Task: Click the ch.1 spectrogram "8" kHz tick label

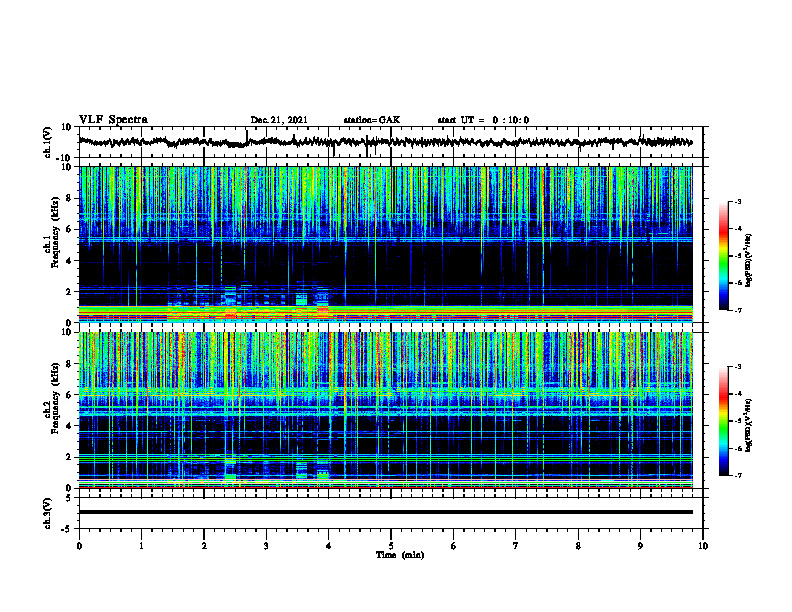Action: tap(69, 198)
